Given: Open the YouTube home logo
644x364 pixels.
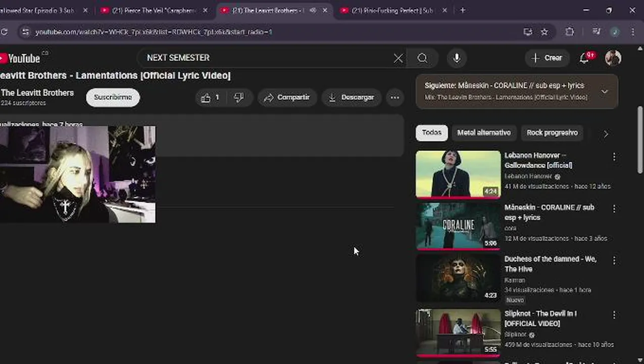Looking at the screenshot, I should tap(20, 58).
